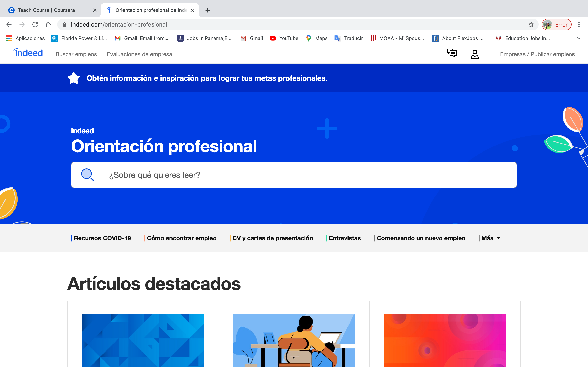
Task: Open the messages chat icon
Action: pyautogui.click(x=452, y=53)
